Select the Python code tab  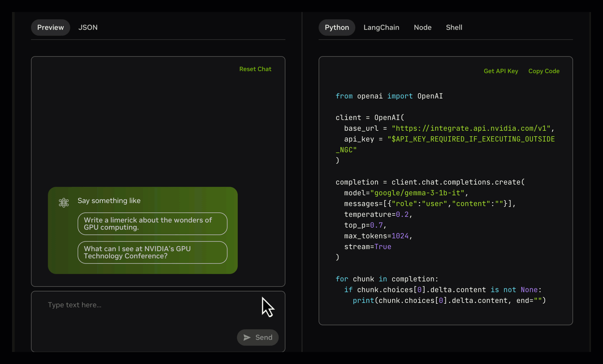[337, 27]
